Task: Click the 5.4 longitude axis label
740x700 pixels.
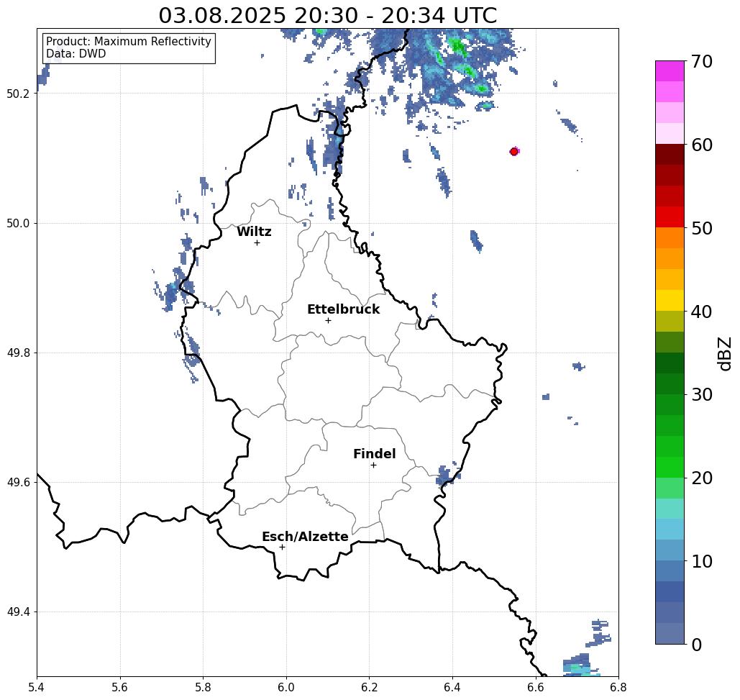Action: (37, 687)
